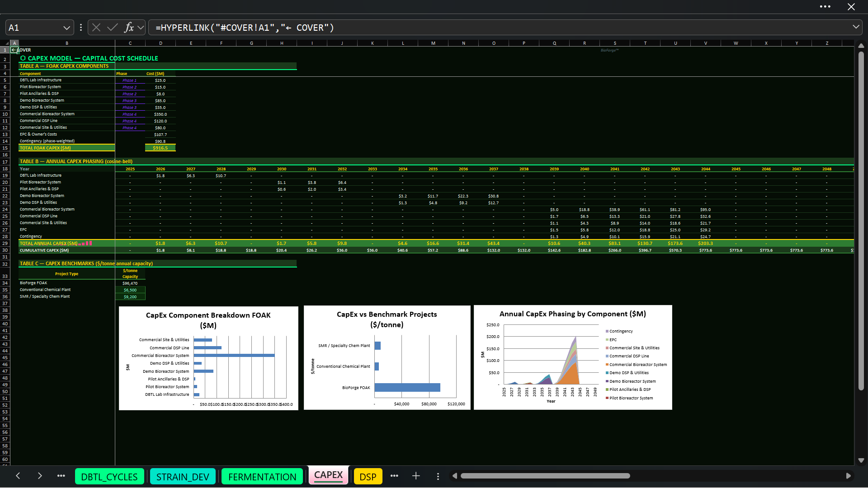Open the Name Box dropdown arrow
Screen dimensions: 868x488
[67, 28]
